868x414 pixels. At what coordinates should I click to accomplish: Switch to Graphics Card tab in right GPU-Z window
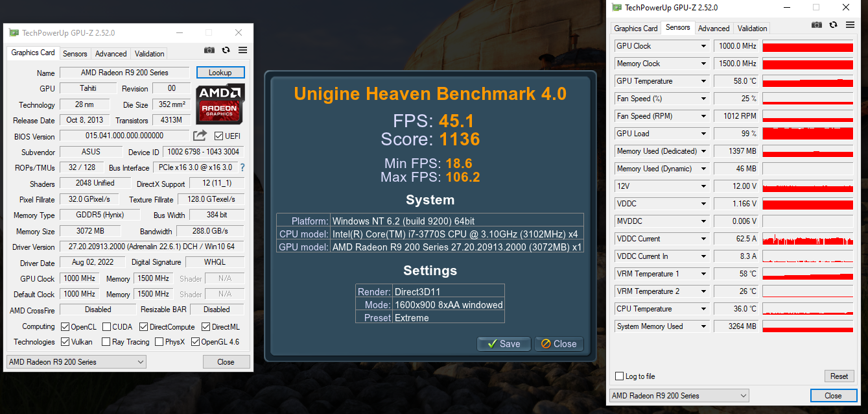636,29
